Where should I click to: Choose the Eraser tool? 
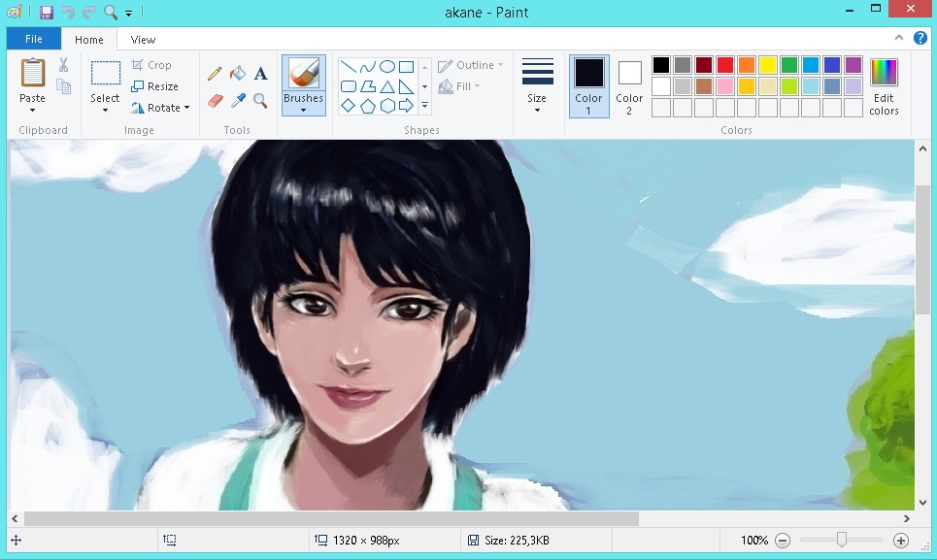point(215,100)
